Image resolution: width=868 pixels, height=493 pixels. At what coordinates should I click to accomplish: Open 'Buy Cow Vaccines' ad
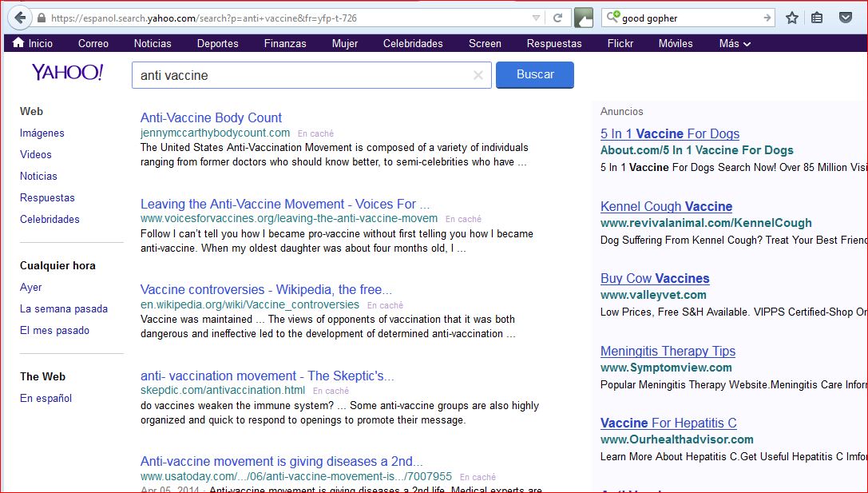pos(655,278)
